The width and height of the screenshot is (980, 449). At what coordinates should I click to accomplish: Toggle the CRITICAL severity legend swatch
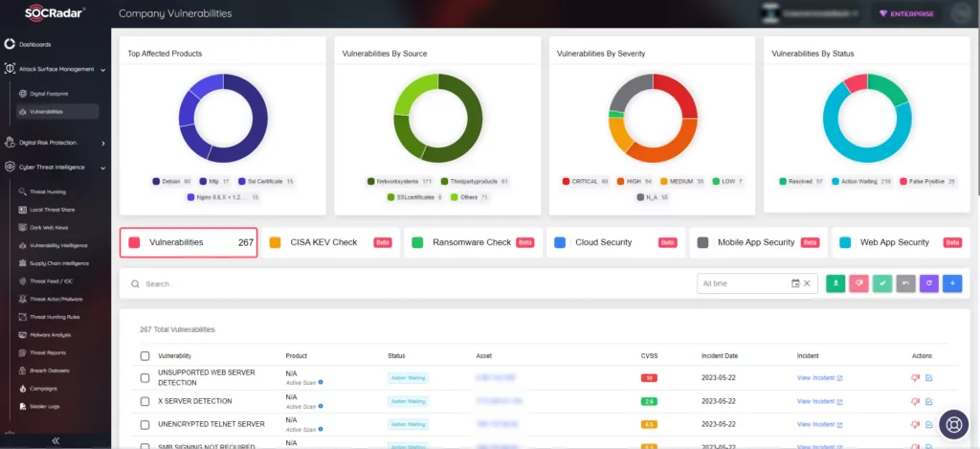[567, 181]
